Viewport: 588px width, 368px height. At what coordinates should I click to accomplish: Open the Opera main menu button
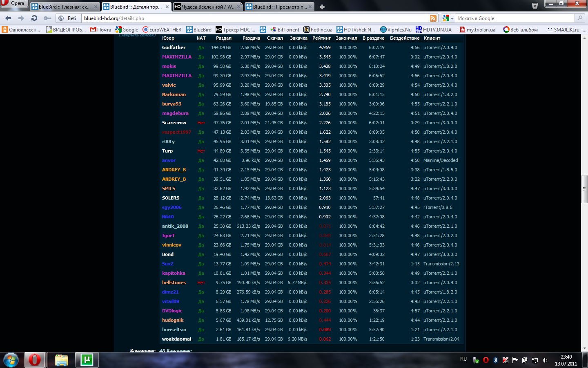pos(14,3)
